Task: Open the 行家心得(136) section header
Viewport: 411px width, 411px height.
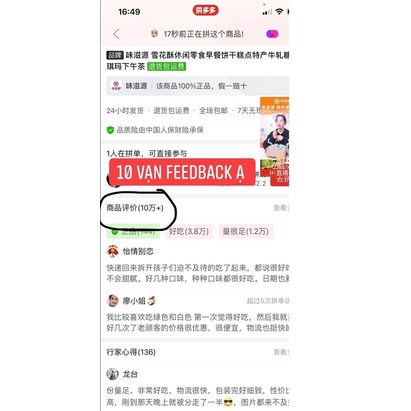Action: (x=131, y=352)
